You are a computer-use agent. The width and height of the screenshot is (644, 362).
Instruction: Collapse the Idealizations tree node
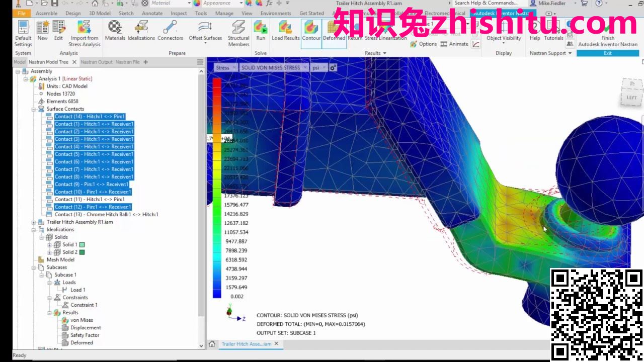34,230
